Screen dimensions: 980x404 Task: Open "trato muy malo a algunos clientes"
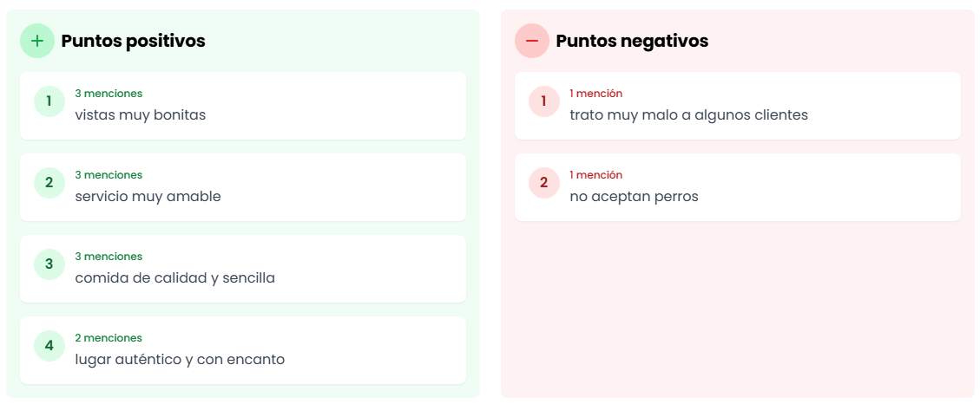(688, 115)
